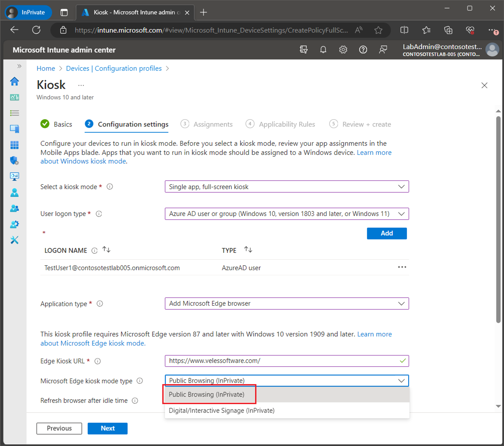Open the LabAdmin account avatar
This screenshot has width=504, height=446.
click(x=492, y=50)
